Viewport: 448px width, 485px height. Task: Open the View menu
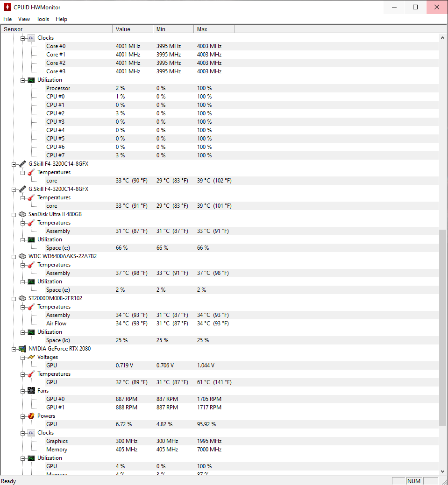(24, 19)
